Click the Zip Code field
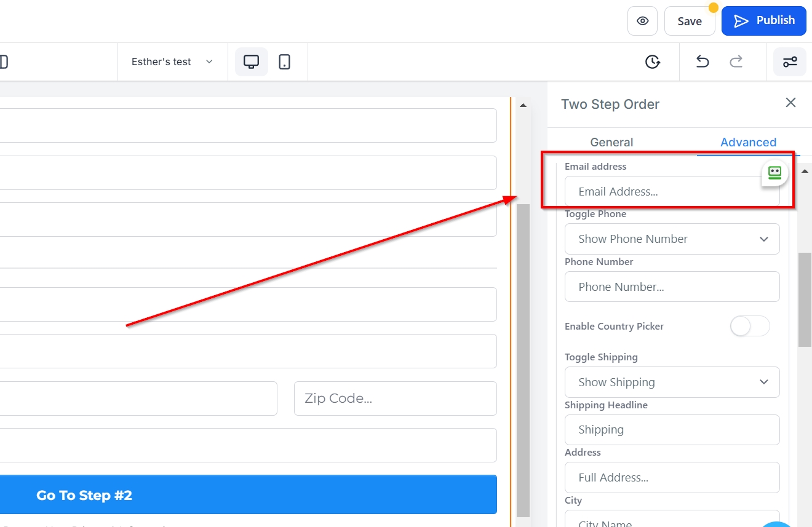Image resolution: width=812 pixels, height=527 pixels. click(395, 398)
